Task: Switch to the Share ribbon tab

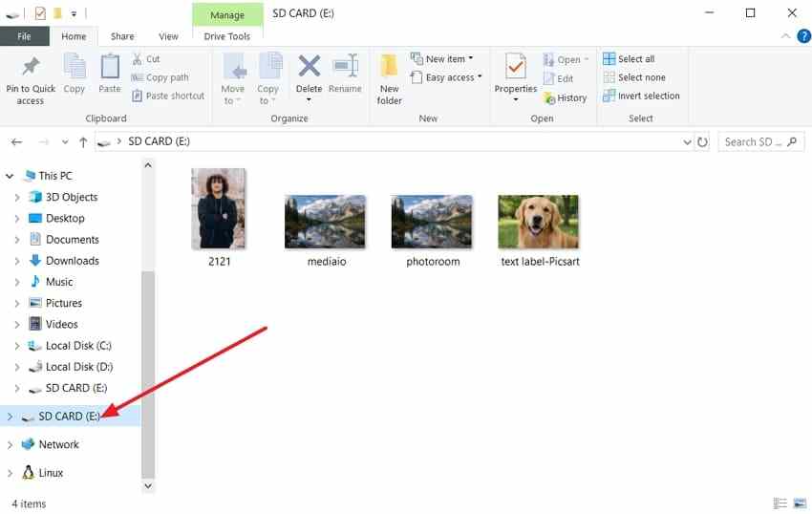Action: pos(122,36)
